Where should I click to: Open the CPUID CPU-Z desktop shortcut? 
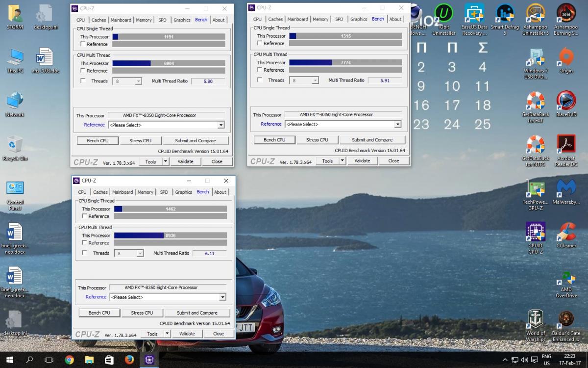[x=536, y=239]
